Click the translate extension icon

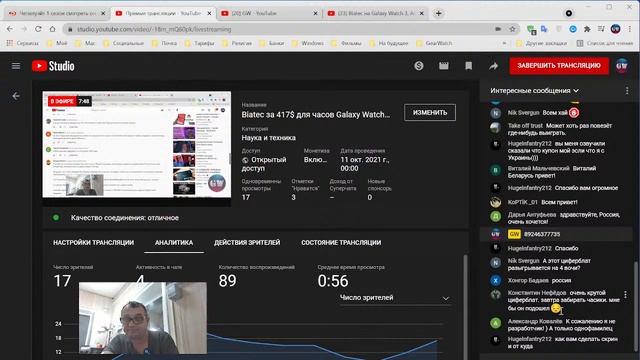point(544,29)
